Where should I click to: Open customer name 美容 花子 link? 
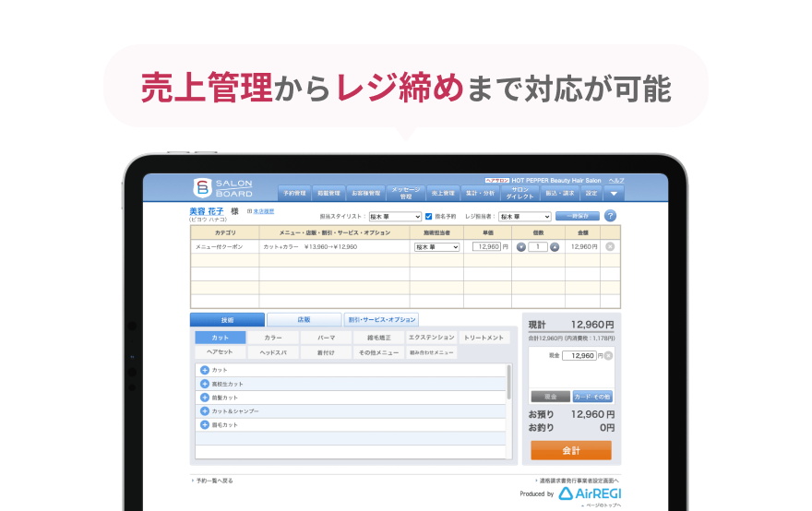(207, 211)
